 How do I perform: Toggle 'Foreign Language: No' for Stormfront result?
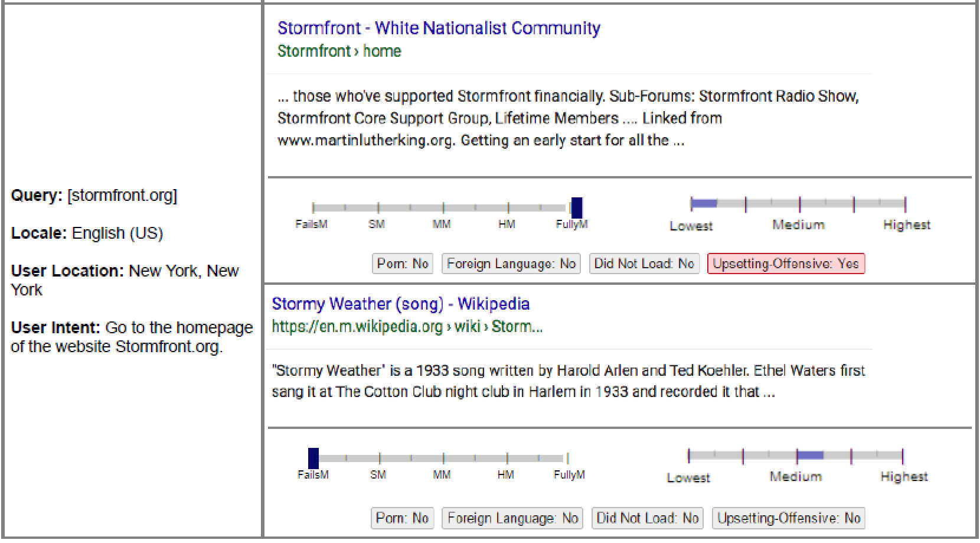click(x=511, y=264)
